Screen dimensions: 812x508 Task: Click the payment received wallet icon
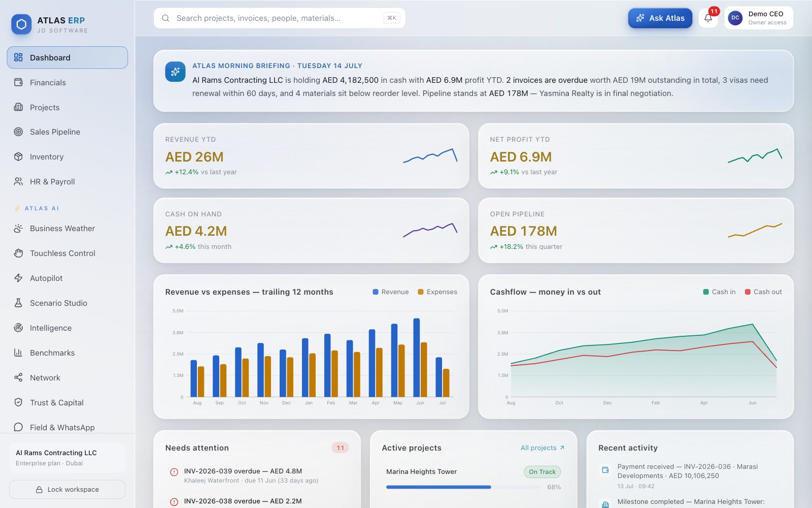click(x=605, y=470)
